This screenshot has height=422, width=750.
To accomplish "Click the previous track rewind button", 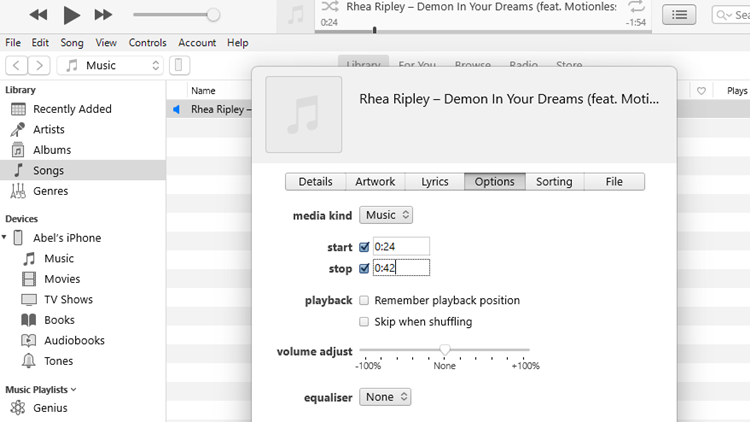I will click(x=38, y=15).
